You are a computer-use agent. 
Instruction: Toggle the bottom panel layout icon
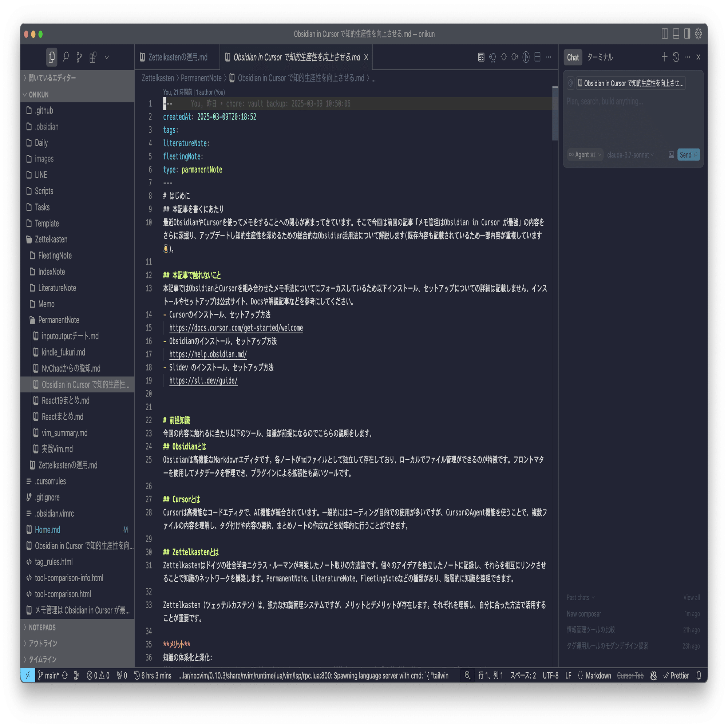coord(676,34)
